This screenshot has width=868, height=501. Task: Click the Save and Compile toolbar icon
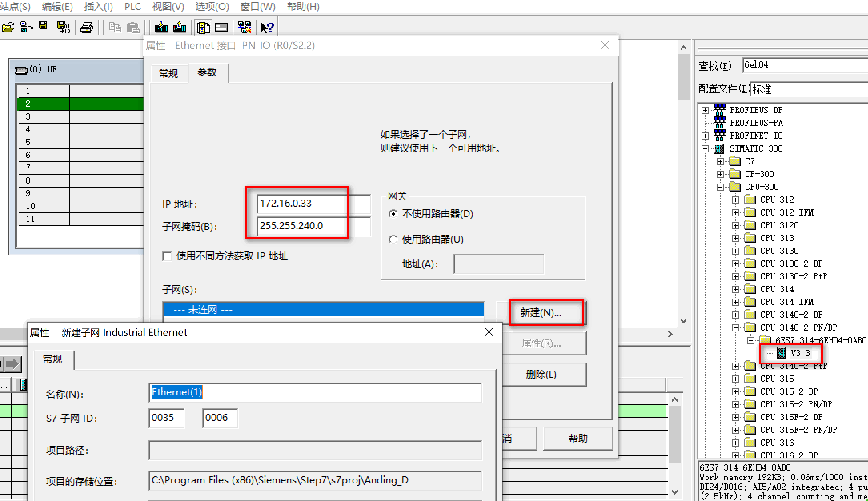[63, 27]
